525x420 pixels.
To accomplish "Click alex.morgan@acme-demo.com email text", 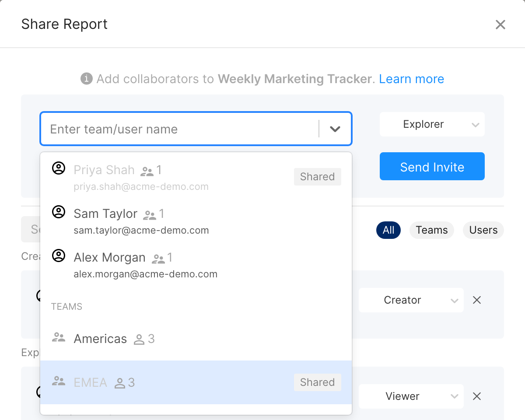I will click(x=146, y=274).
